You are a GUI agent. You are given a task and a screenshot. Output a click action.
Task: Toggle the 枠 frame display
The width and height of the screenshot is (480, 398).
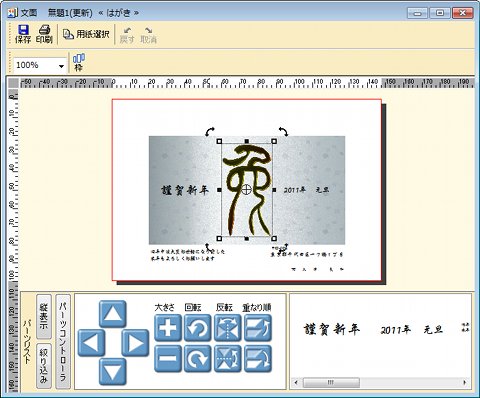(x=78, y=63)
